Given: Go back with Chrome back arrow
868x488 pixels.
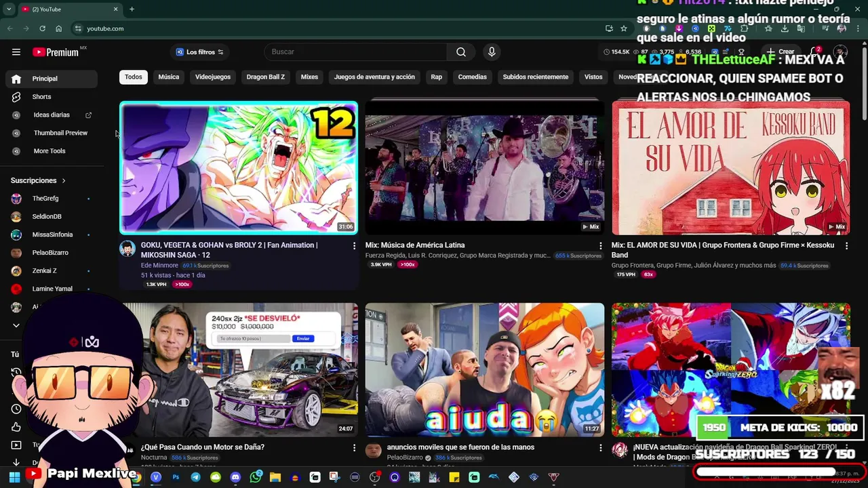Looking at the screenshot, I should [x=9, y=28].
